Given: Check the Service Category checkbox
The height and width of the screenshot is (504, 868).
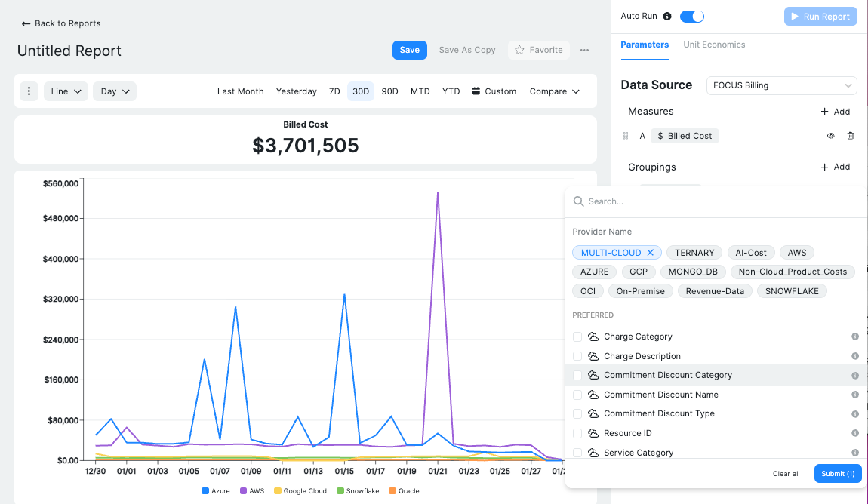Looking at the screenshot, I should [577, 453].
